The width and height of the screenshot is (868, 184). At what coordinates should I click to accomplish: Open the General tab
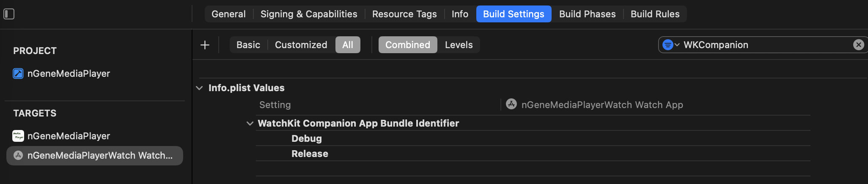(x=228, y=14)
